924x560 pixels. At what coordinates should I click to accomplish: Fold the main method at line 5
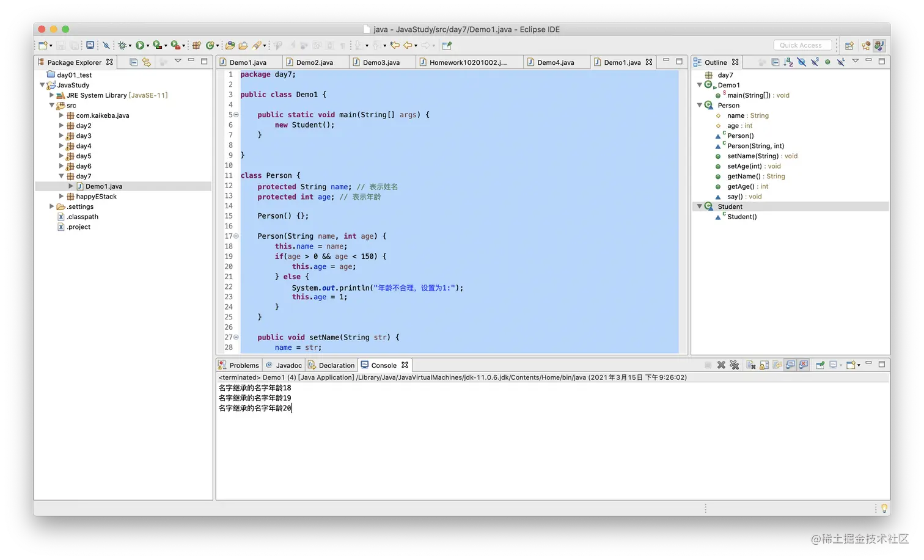(236, 115)
